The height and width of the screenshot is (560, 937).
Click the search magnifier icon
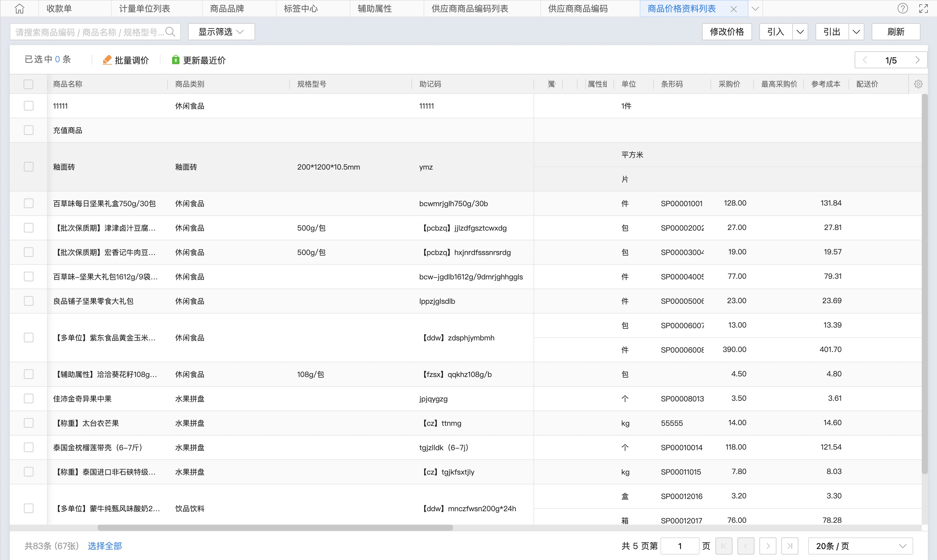coord(170,32)
